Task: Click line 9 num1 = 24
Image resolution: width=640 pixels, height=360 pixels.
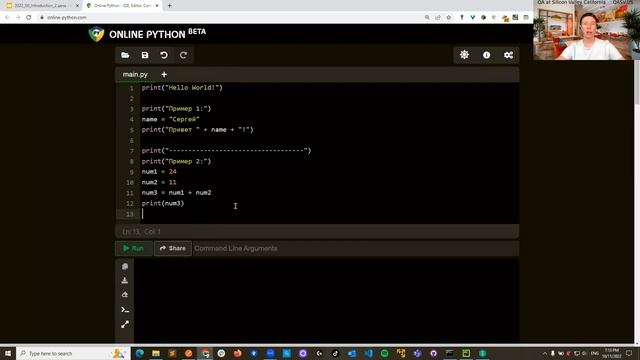Action: point(159,172)
